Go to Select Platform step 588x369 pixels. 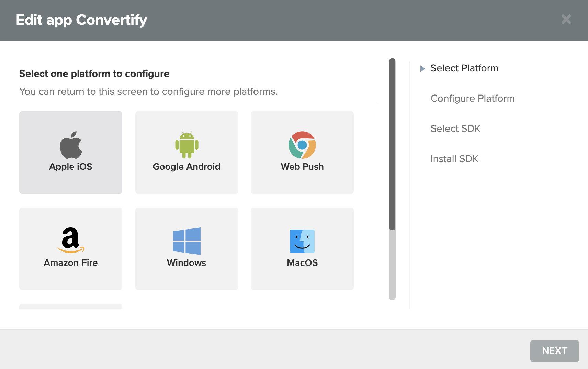(464, 68)
